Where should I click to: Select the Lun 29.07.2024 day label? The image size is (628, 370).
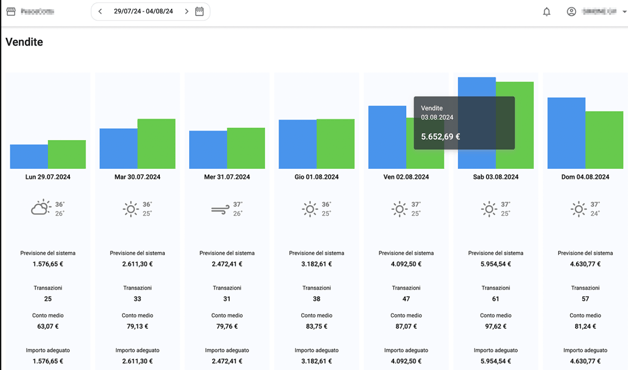[x=48, y=177]
